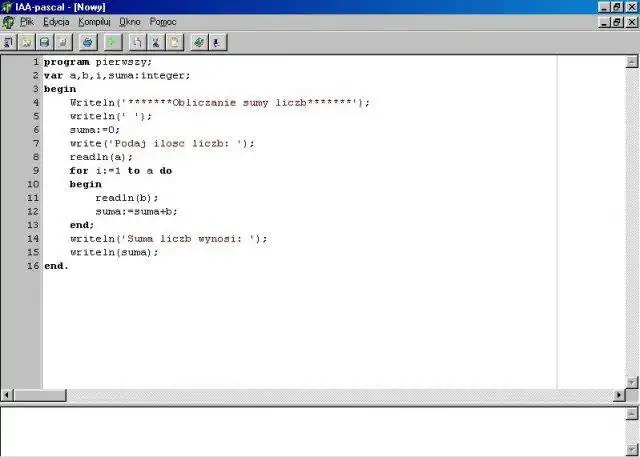Click inside the empty output message pane
640x457 pixels.
313,432
